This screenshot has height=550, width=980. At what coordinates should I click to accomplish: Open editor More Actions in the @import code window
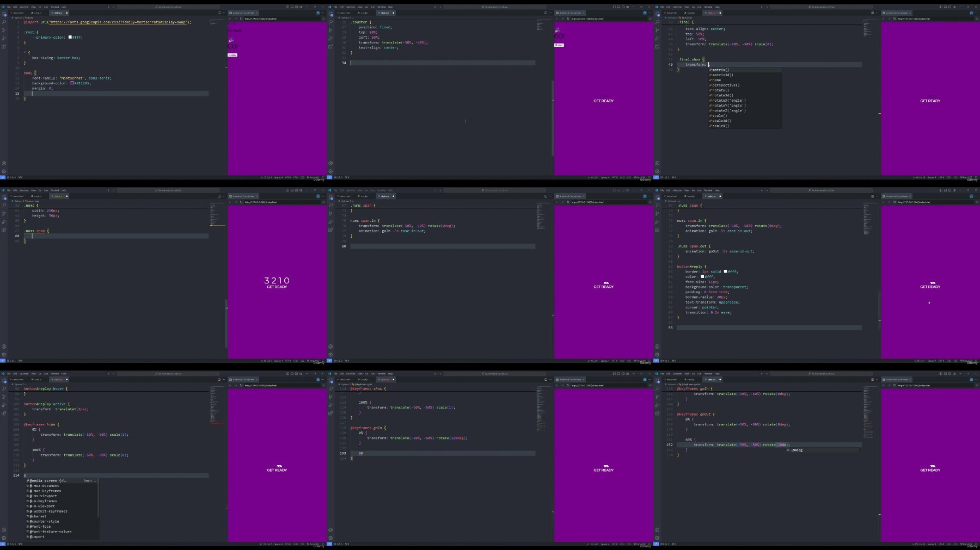224,13
